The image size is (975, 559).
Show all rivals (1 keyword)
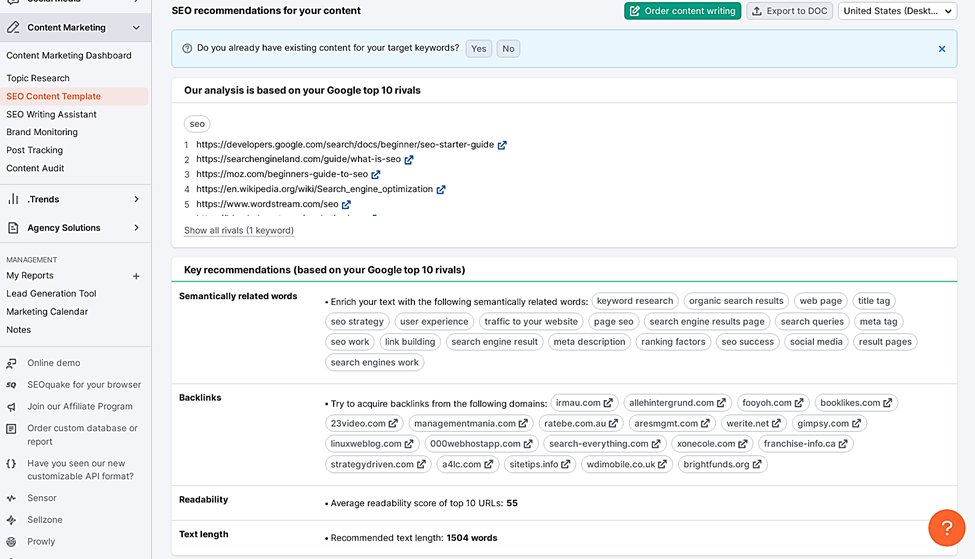point(239,230)
